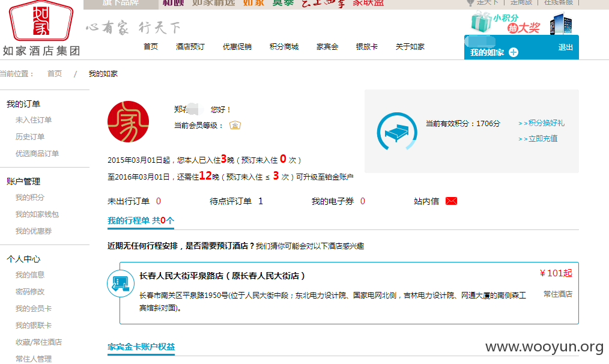Open 我的银联卡 in sidebar
Screen dimensions: 609x364
tap(34, 325)
